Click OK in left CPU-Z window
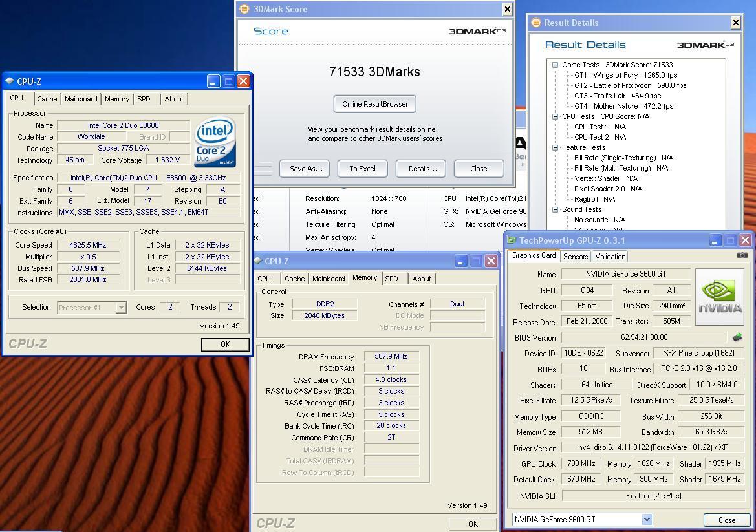 pyautogui.click(x=225, y=345)
